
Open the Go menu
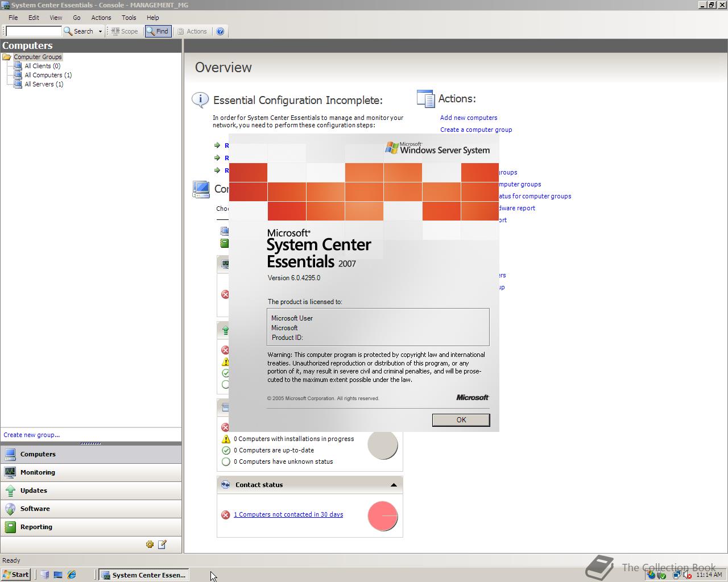click(77, 18)
